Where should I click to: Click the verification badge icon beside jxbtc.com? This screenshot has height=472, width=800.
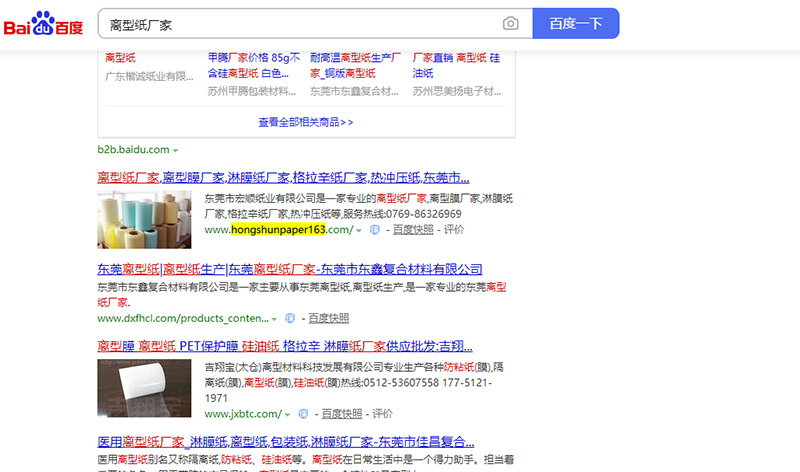304,414
